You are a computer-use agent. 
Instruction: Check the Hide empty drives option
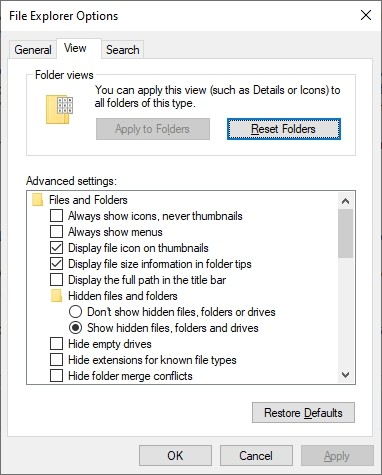coord(56,344)
